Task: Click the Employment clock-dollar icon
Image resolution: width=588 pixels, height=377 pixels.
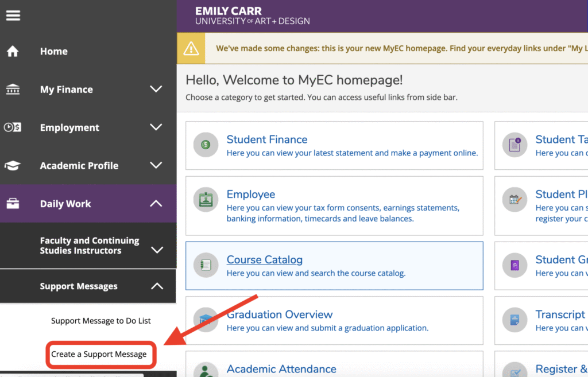Action: coord(13,127)
